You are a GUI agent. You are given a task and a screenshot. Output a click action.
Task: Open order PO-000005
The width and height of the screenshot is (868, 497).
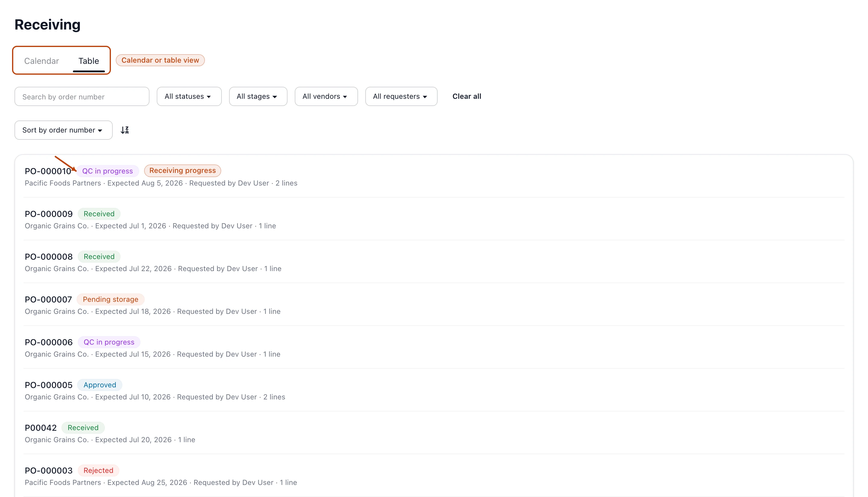[x=49, y=385]
